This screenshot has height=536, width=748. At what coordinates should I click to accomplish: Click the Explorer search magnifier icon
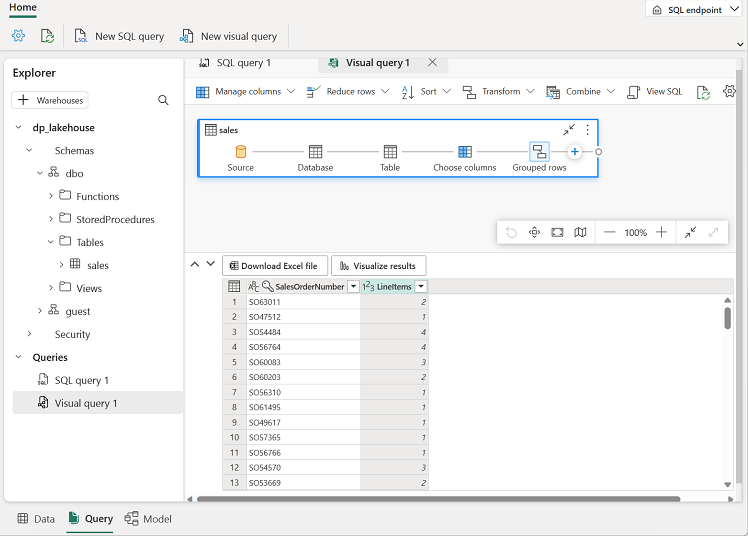pyautogui.click(x=163, y=100)
